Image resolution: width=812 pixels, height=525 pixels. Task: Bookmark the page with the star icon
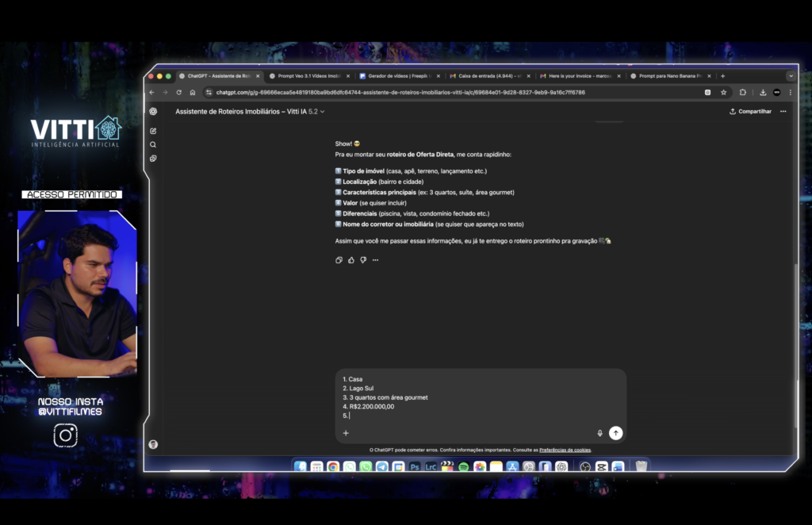tap(723, 92)
